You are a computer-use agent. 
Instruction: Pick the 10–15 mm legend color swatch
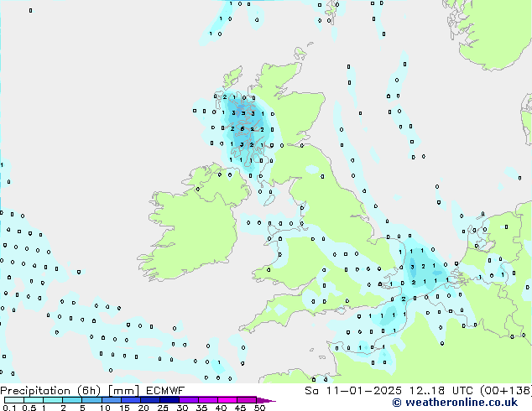112,400
